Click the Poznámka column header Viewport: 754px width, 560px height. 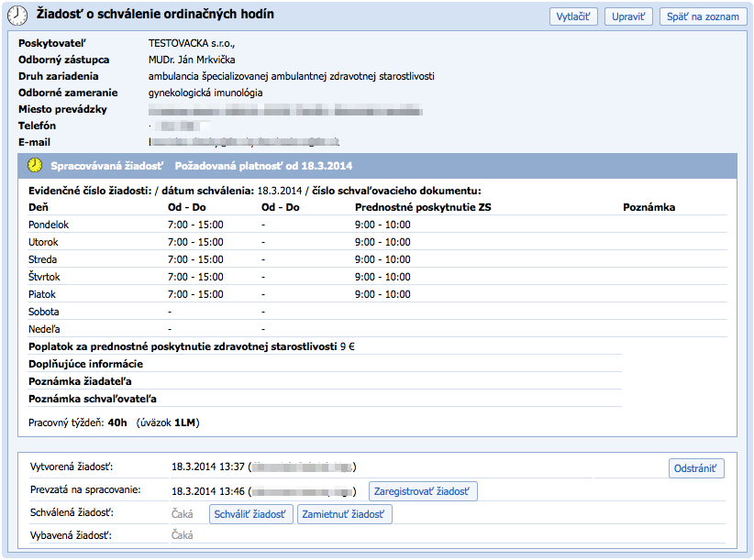pyautogui.click(x=649, y=207)
